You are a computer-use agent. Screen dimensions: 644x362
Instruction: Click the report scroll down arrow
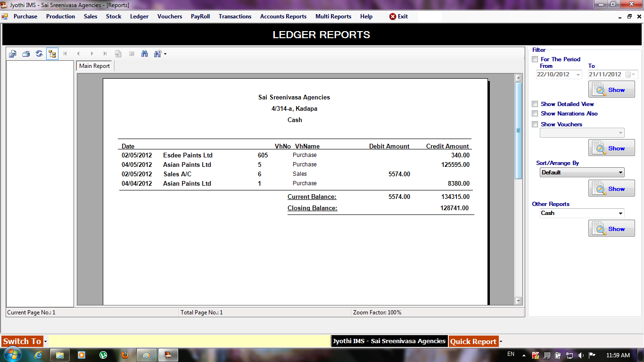[x=519, y=301]
